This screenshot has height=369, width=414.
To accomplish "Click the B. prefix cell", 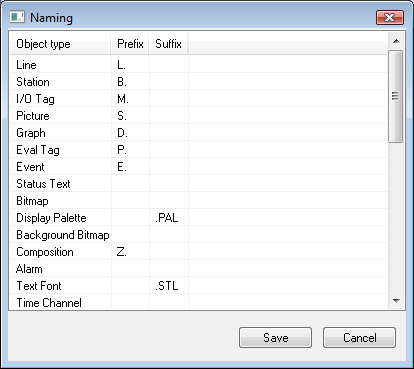I will pos(130,81).
